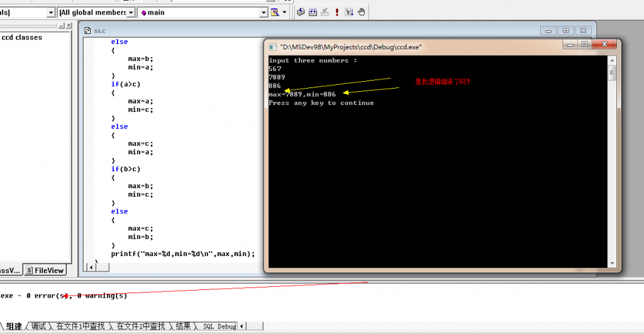Open the 在文件2中查找 output tab
Screen dimensions: 644x334
141,326
